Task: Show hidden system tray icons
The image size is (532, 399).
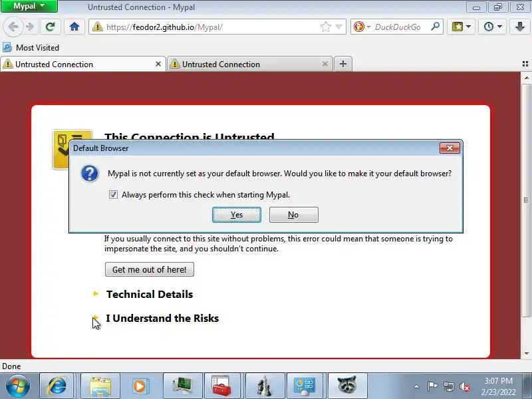Action: (416, 386)
